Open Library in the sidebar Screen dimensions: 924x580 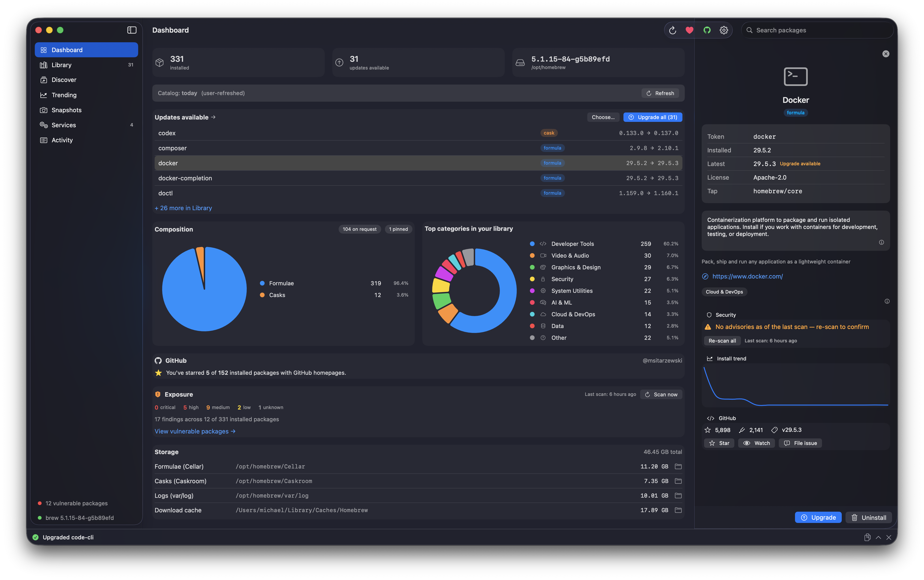coord(86,65)
